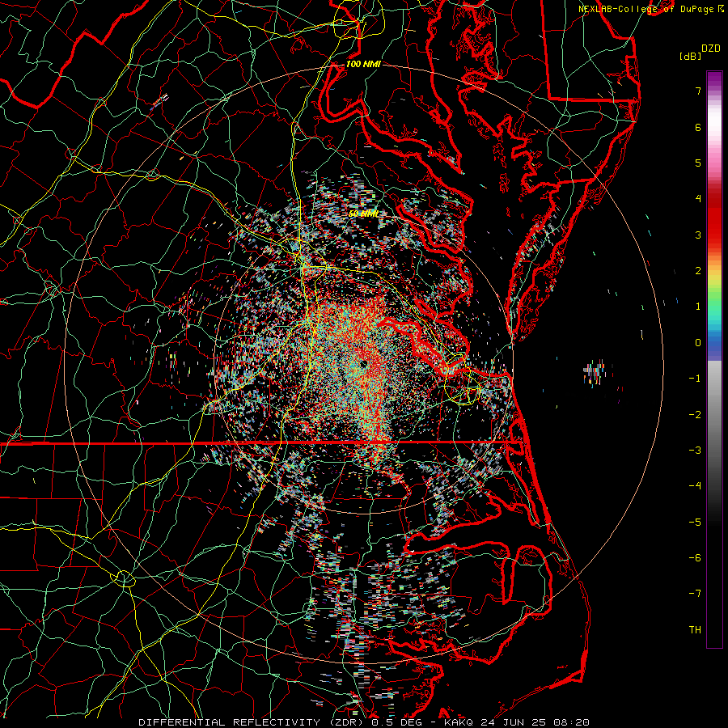
Task: Click the 3 value on color scale
Action: (698, 235)
